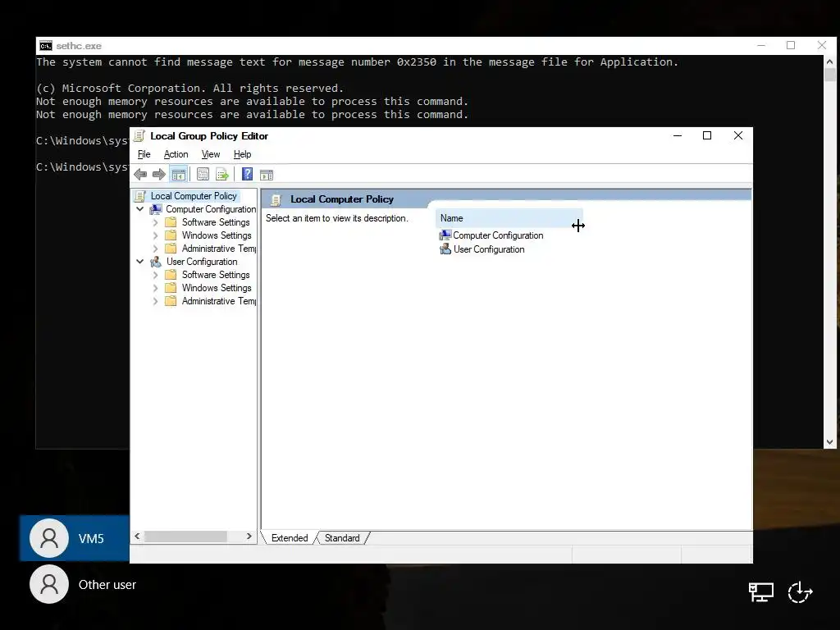The image size is (840, 630).
Task: Choose Other user on the login screen
Action: click(83, 584)
